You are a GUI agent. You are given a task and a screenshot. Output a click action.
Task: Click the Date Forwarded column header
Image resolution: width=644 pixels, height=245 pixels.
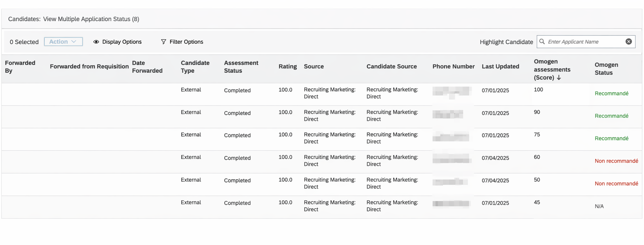(x=147, y=66)
